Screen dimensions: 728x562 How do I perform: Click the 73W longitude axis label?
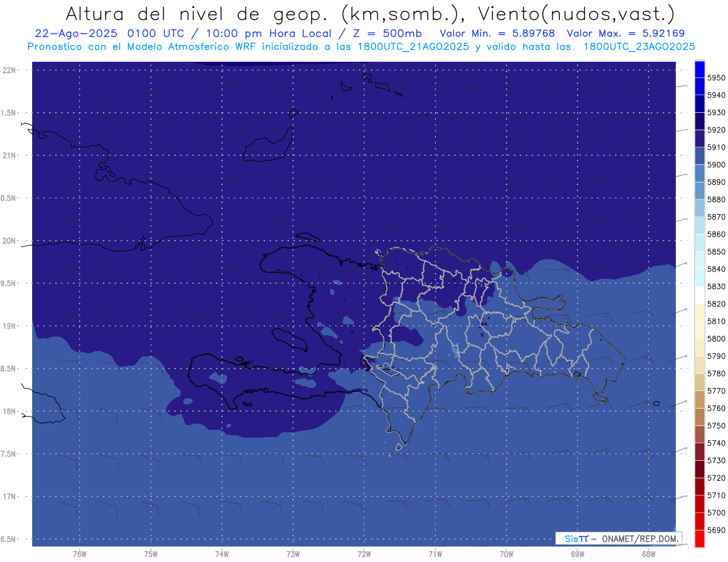pyautogui.click(x=293, y=554)
